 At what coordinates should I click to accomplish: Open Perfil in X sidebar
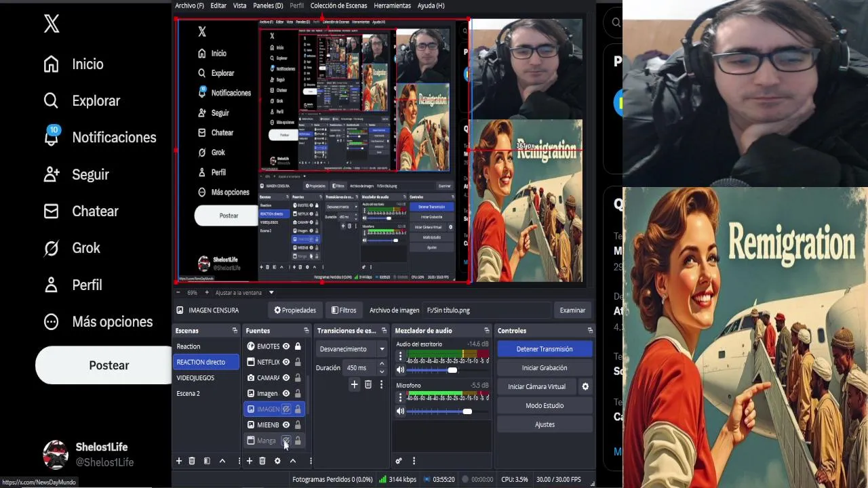pyautogui.click(x=72, y=285)
